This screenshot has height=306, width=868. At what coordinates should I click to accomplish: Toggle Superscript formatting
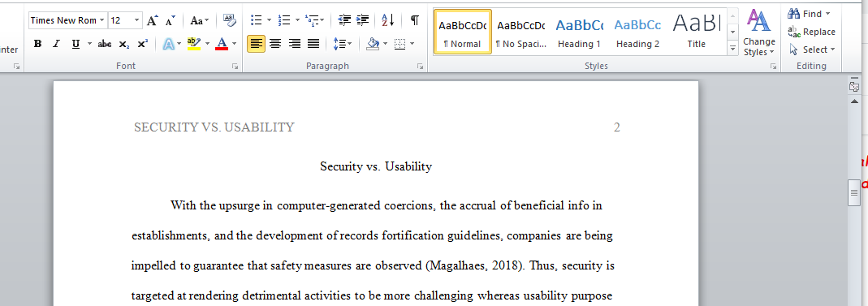pyautogui.click(x=142, y=44)
